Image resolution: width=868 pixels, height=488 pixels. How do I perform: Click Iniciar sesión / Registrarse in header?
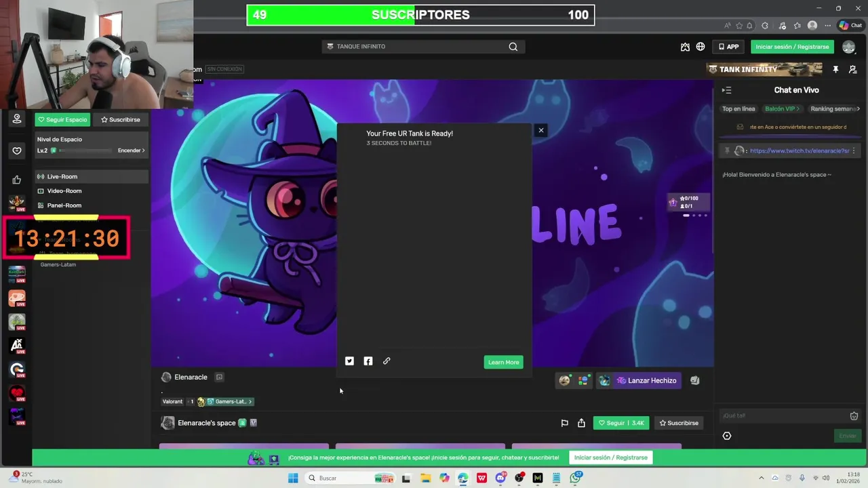792,47
